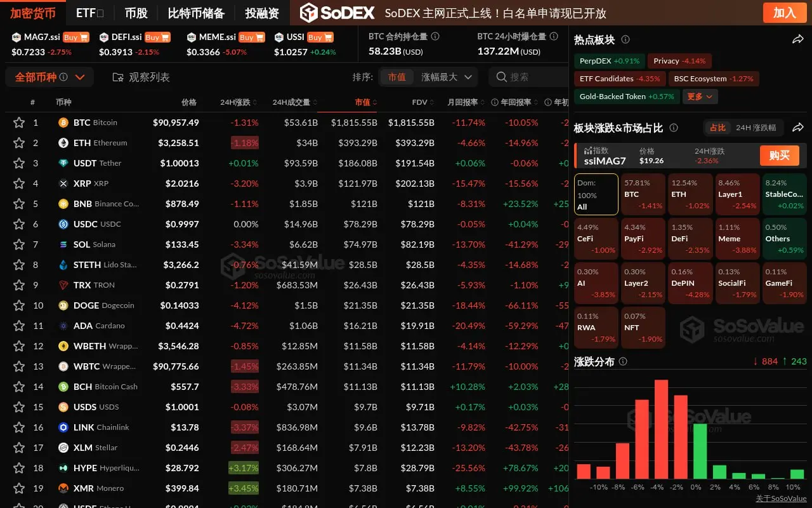The height and width of the screenshot is (508, 812).
Task: Click the share icon beside 板块涨跌&市场占比
Action: (x=798, y=127)
